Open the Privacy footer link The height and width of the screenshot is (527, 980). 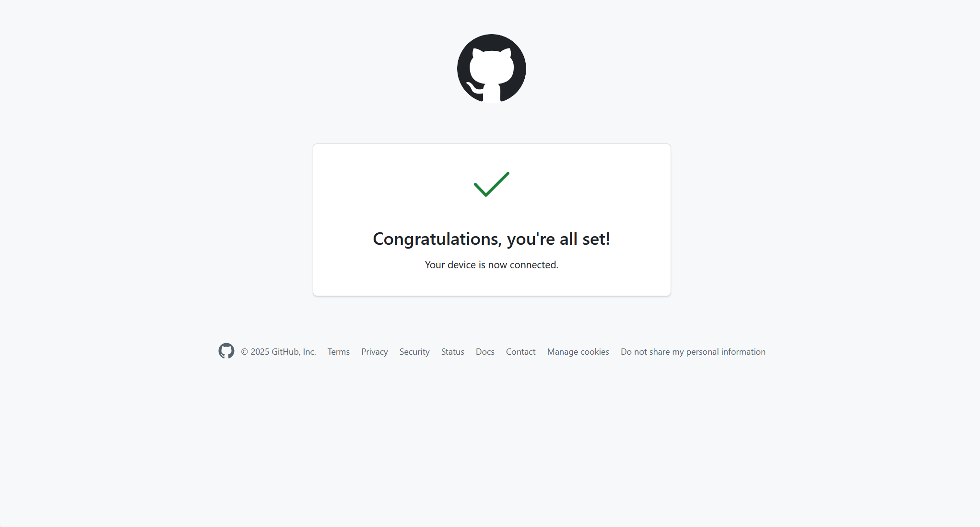tap(375, 352)
